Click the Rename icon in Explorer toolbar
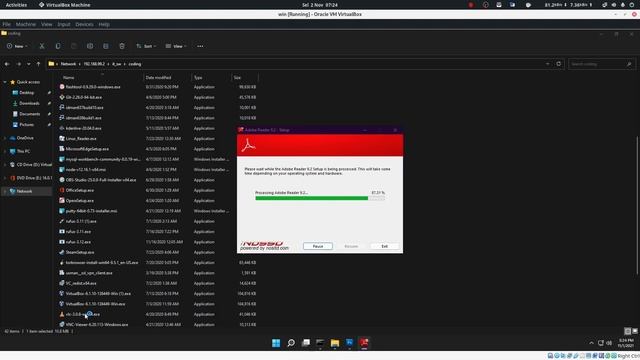The width and height of the screenshot is (640, 360). 90,46
